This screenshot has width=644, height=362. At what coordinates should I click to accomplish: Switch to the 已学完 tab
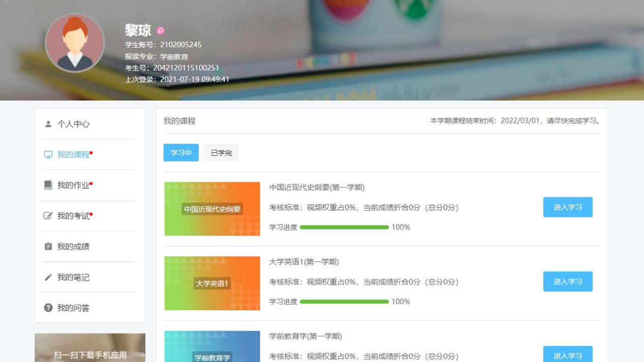(221, 153)
